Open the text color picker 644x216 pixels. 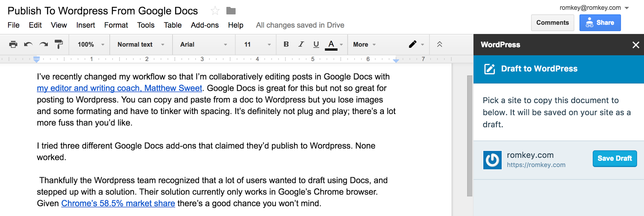331,44
